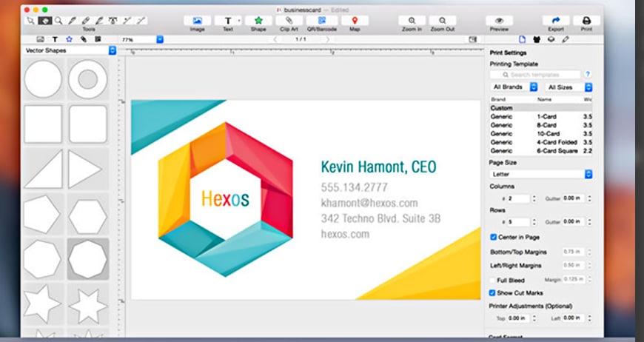644x342 pixels.
Task: Insert a Map with the pin icon
Action: [x=354, y=21]
